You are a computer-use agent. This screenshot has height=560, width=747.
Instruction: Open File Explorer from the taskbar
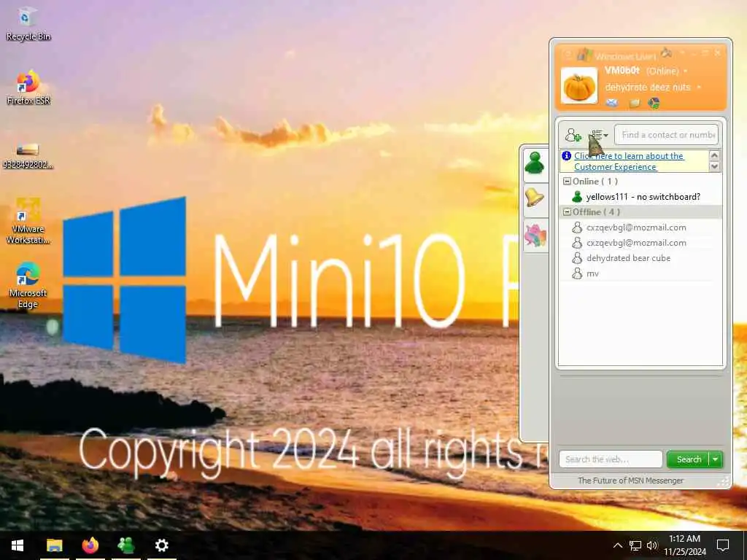(54, 545)
